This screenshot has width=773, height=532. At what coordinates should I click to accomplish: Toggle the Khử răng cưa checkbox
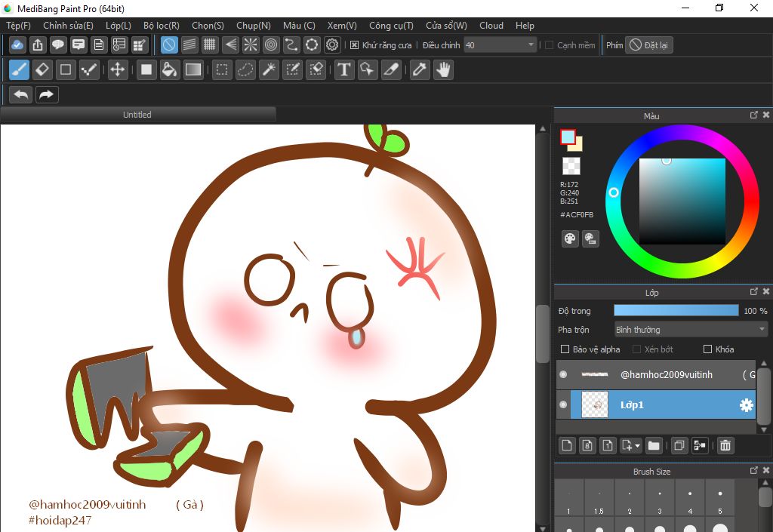click(354, 45)
